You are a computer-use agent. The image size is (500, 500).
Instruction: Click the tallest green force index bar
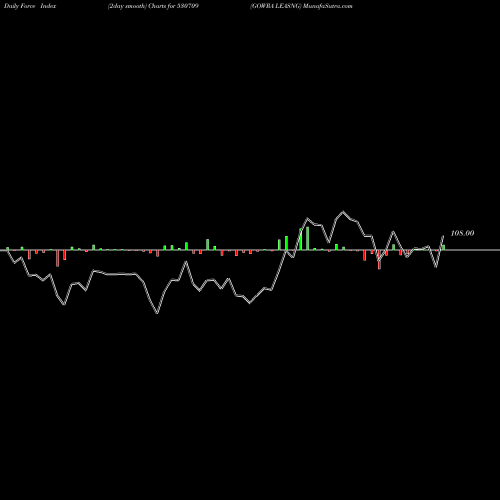[307, 238]
